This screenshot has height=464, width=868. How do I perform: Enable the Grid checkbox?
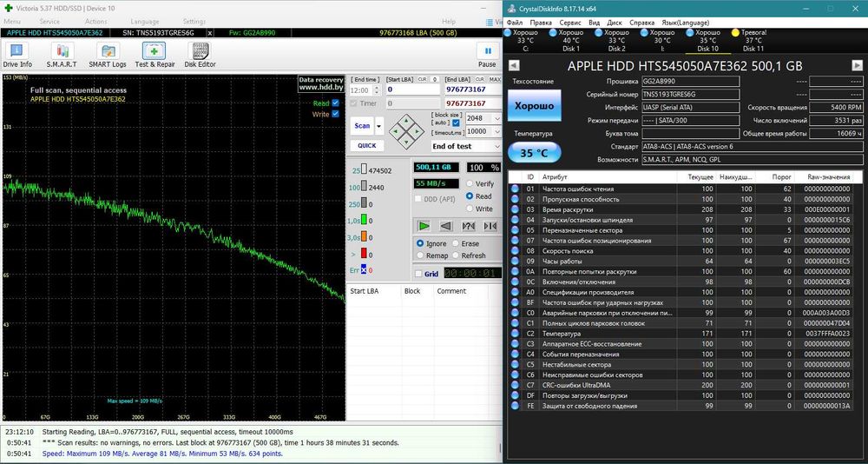418,274
